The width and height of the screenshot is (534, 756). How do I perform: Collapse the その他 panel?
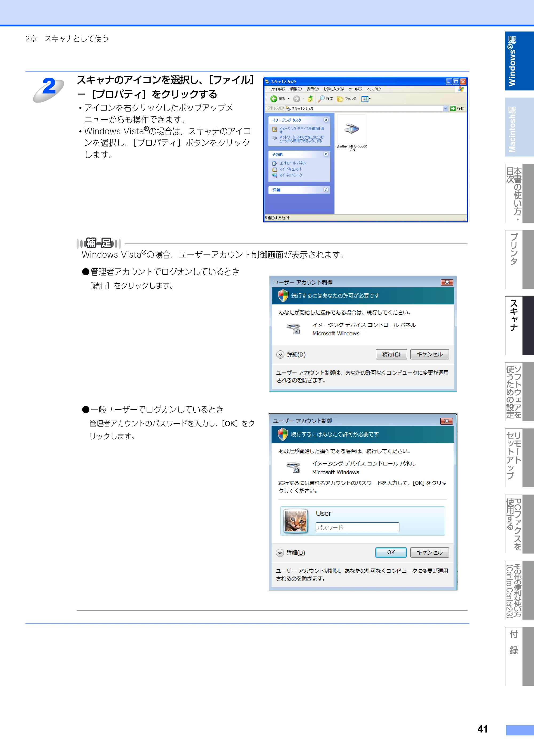point(325,154)
